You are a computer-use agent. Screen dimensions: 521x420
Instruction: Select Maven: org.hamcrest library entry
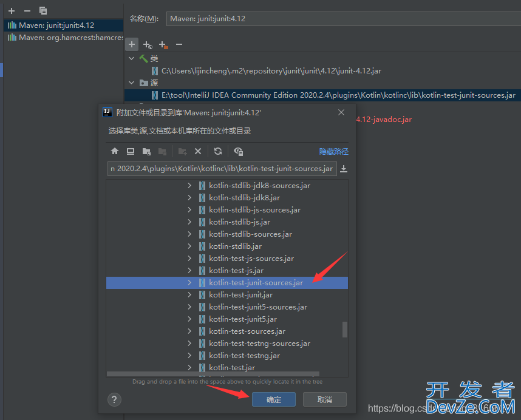click(x=63, y=38)
